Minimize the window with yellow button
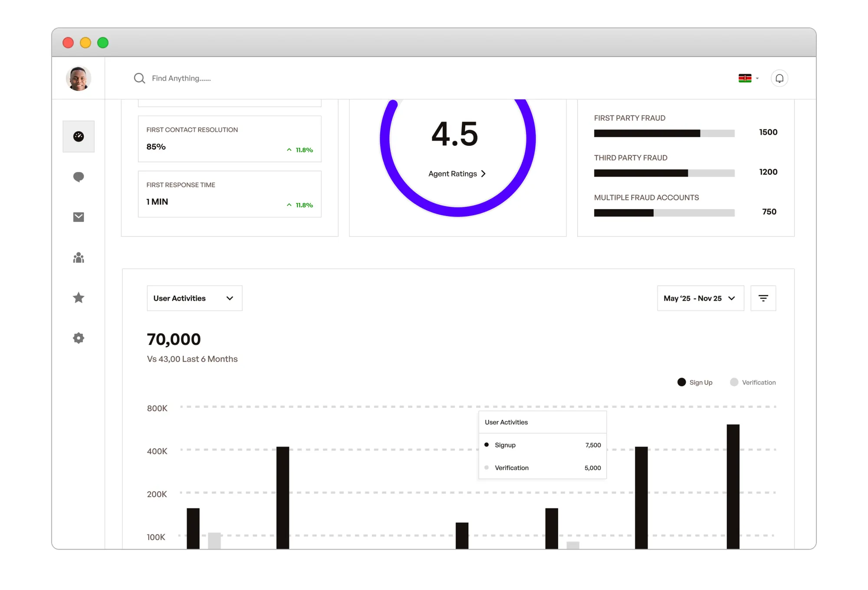Screen dimensions: 868x590 tap(85, 43)
